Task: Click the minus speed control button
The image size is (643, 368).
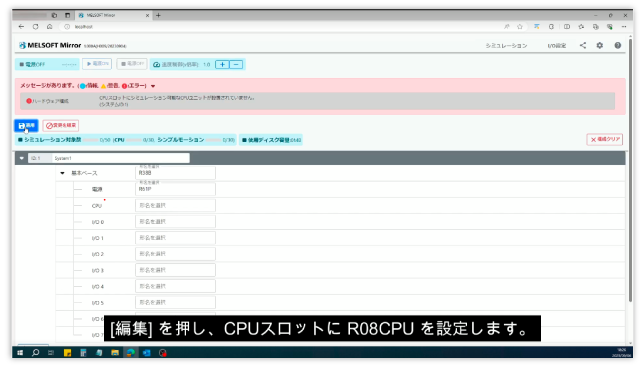Action: click(236, 64)
